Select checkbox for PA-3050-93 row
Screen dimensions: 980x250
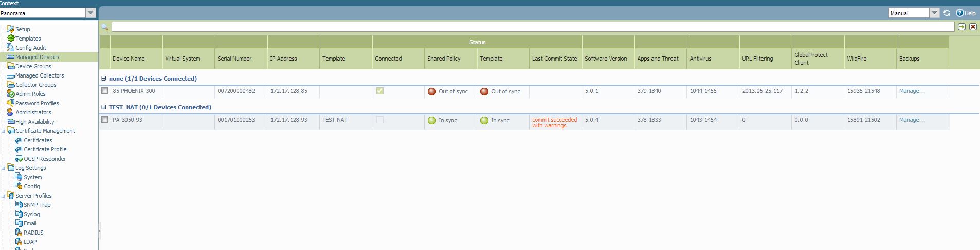coord(104,120)
